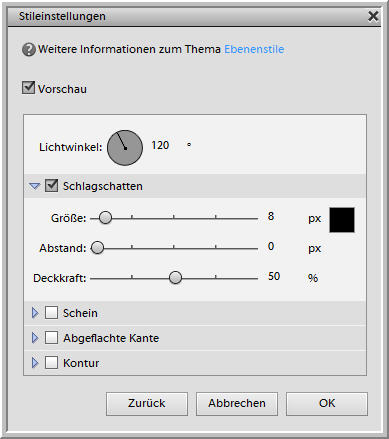Screen dimensions: 389x439
Task: Click the Vorschau label text
Action: [62, 89]
